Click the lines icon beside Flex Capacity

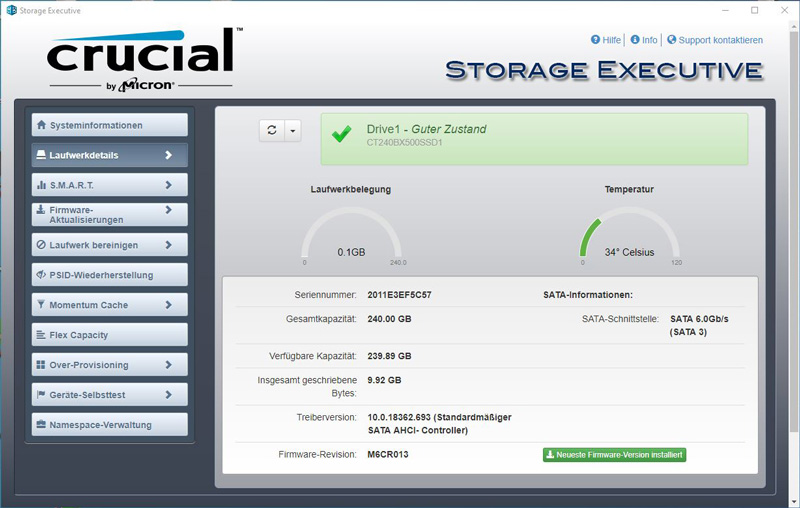[x=41, y=335]
